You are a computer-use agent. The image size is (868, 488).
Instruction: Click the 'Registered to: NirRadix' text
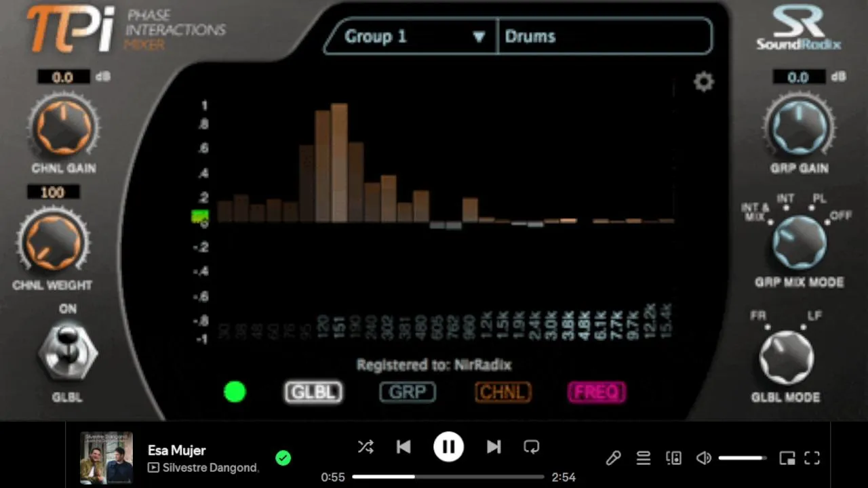(434, 365)
